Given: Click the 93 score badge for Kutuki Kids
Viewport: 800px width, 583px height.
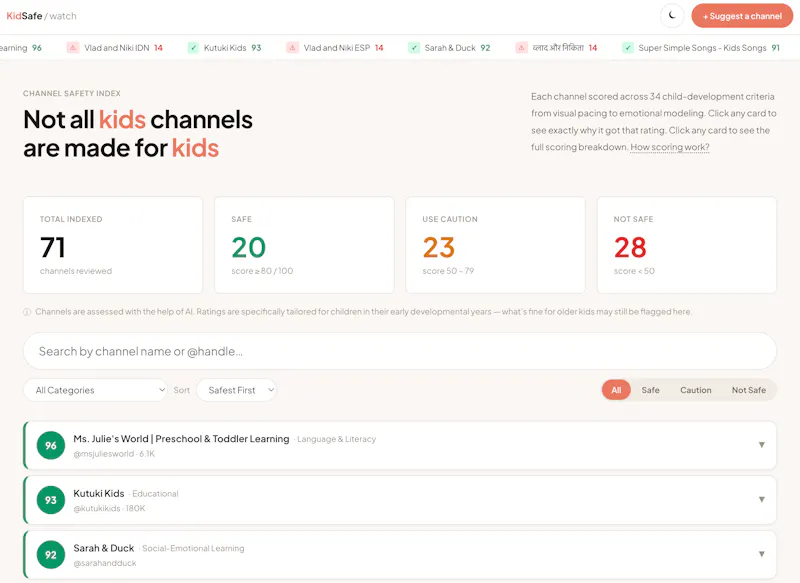Looking at the screenshot, I should click(x=51, y=500).
